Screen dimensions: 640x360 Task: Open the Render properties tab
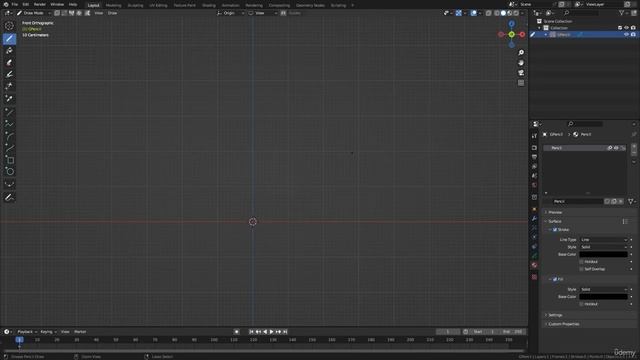tap(534, 148)
